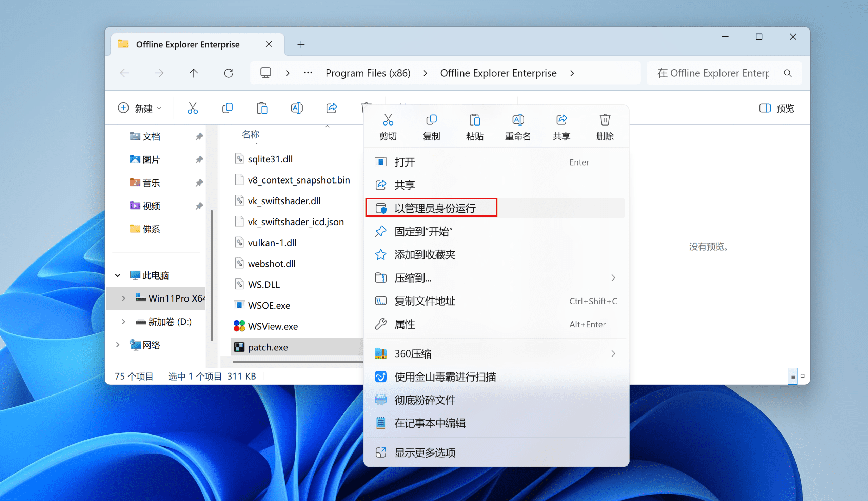The height and width of the screenshot is (501, 868).
Task: Expand the 新加卷 (D:) drive tree
Action: (x=123, y=322)
